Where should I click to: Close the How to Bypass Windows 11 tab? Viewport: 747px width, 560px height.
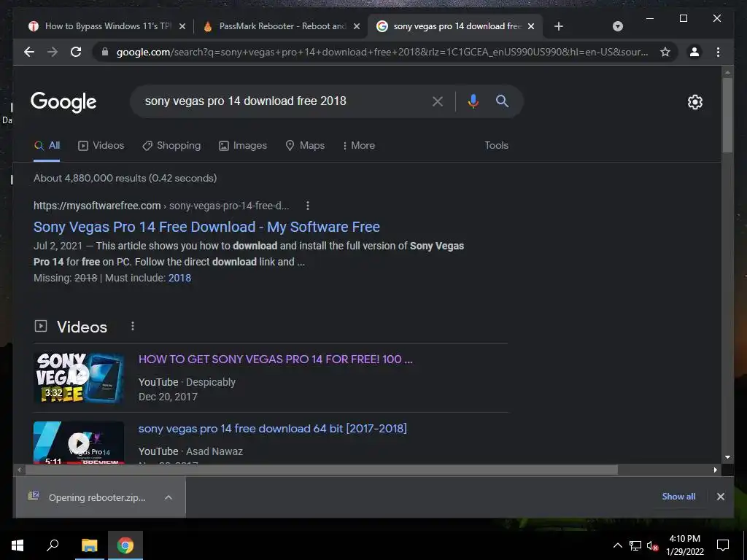[182, 26]
